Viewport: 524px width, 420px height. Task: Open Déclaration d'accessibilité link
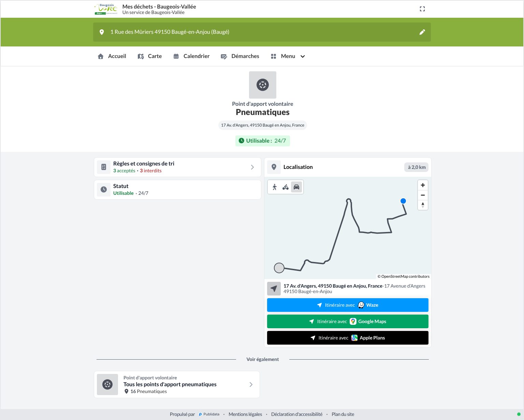coord(297,414)
